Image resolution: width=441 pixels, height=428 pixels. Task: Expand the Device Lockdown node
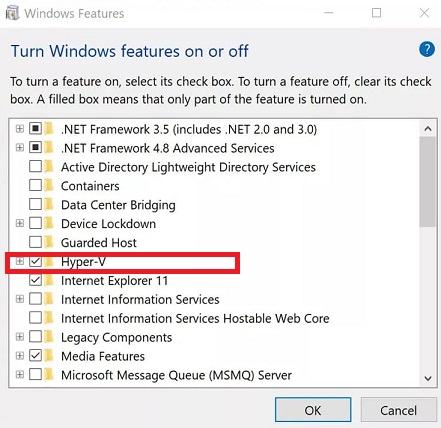tap(20, 223)
